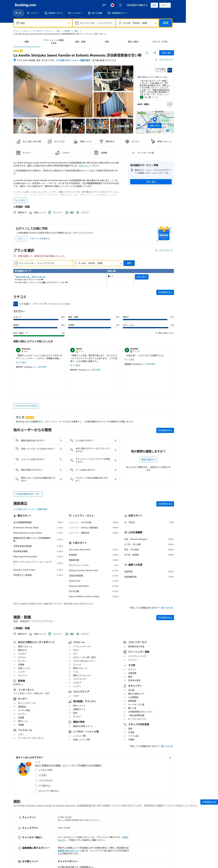
Task: Expand the スパはありますか？ question
Action: (93, 440)
